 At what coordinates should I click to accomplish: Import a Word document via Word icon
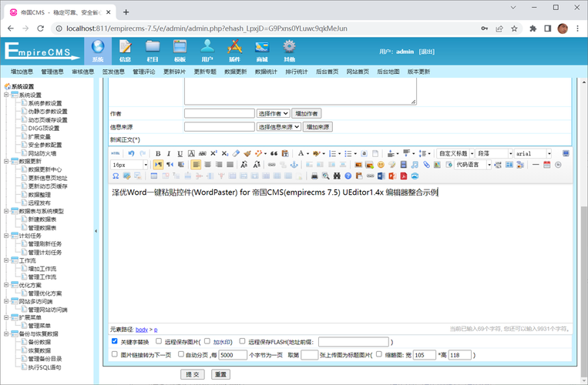tap(381, 176)
